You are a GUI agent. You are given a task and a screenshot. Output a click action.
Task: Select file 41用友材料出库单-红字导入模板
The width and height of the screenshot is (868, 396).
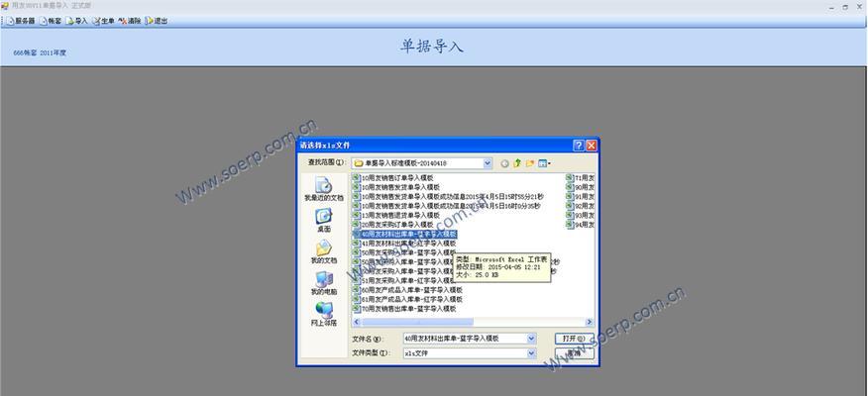404,244
